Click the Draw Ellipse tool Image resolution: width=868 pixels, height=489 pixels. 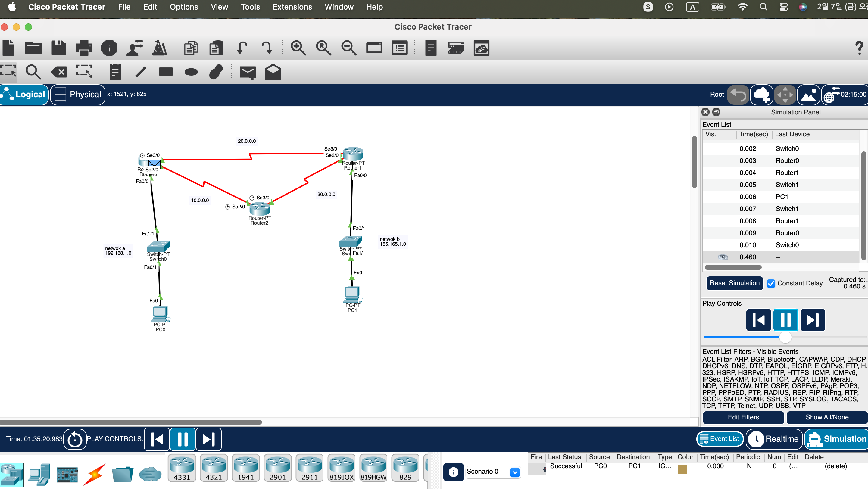coord(191,72)
